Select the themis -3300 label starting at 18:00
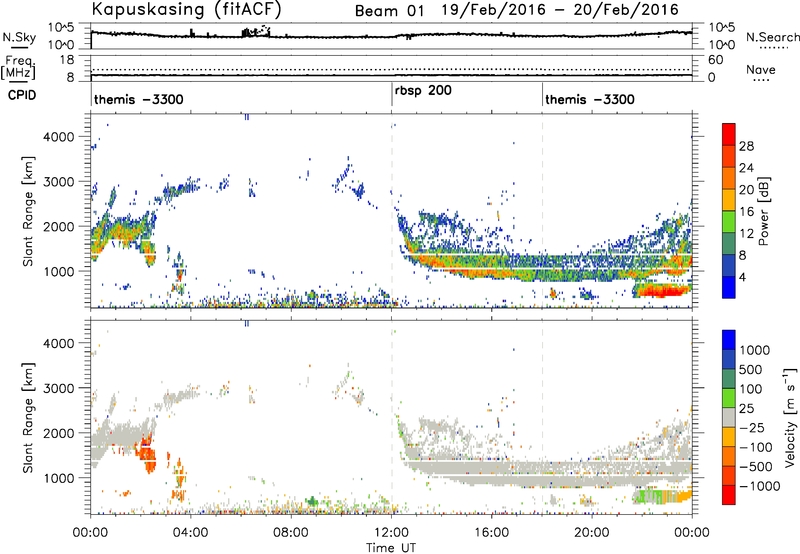Image resolution: width=800 pixels, height=554 pixels. click(590, 99)
